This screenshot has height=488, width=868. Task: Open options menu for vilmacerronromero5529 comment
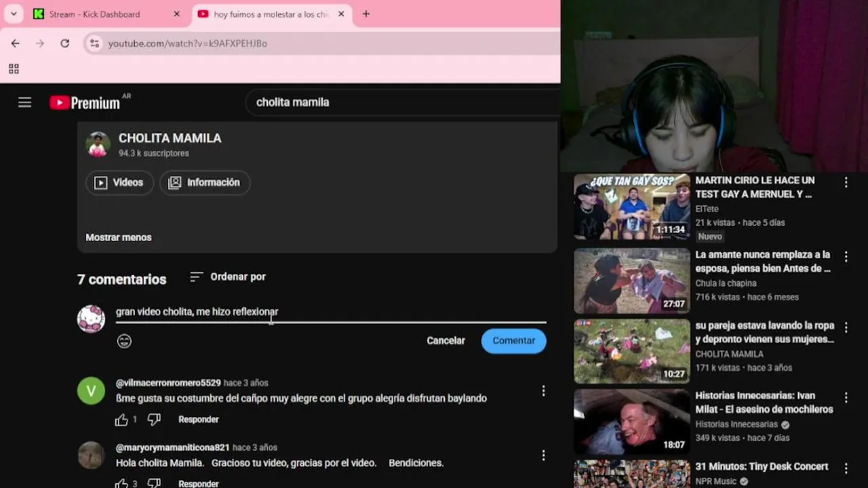click(543, 390)
